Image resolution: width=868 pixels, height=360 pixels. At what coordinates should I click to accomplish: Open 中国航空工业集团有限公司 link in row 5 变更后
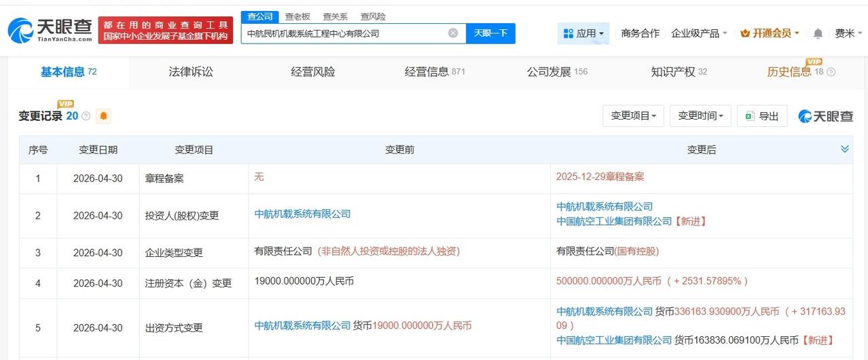614,340
